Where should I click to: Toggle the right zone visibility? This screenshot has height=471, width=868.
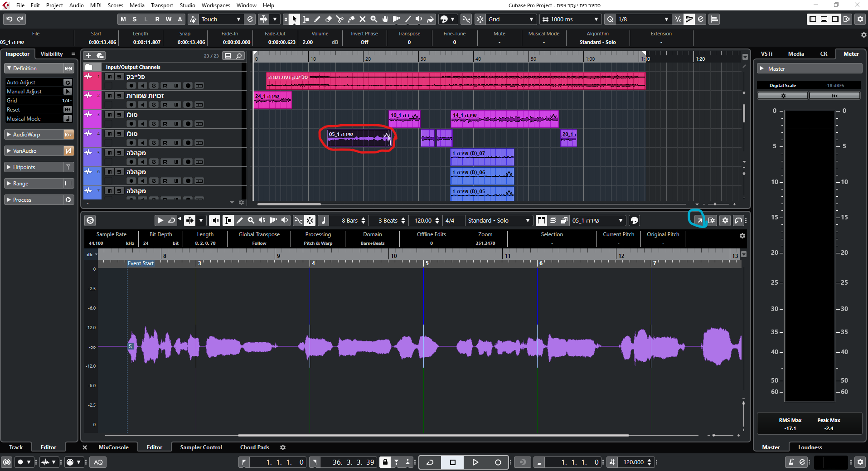(x=835, y=19)
